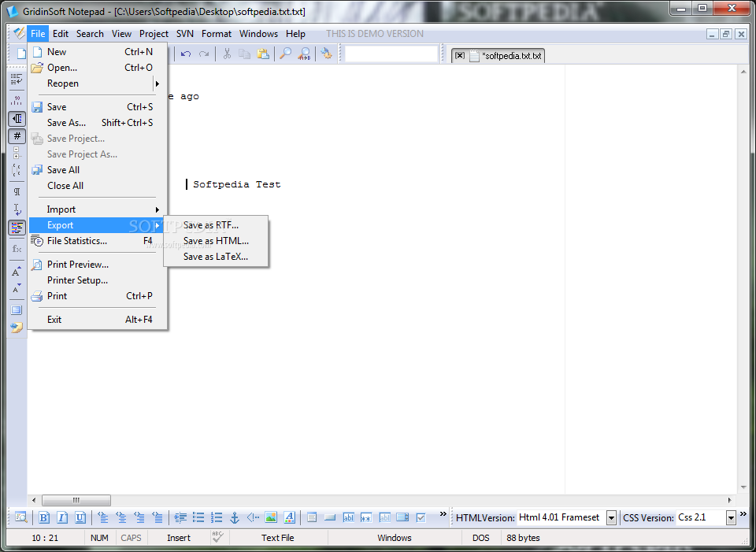Click the quick search input field in toolbar

pos(391,54)
